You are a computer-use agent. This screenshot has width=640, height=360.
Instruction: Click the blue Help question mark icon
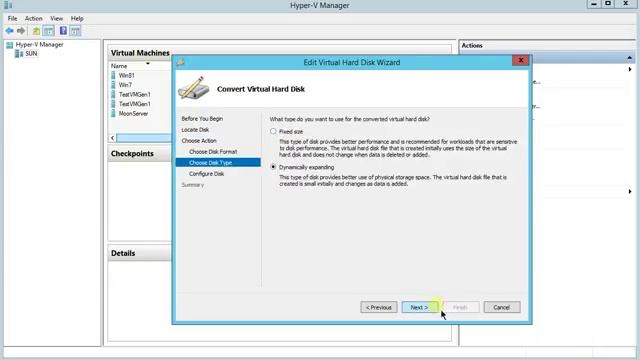(x=63, y=31)
